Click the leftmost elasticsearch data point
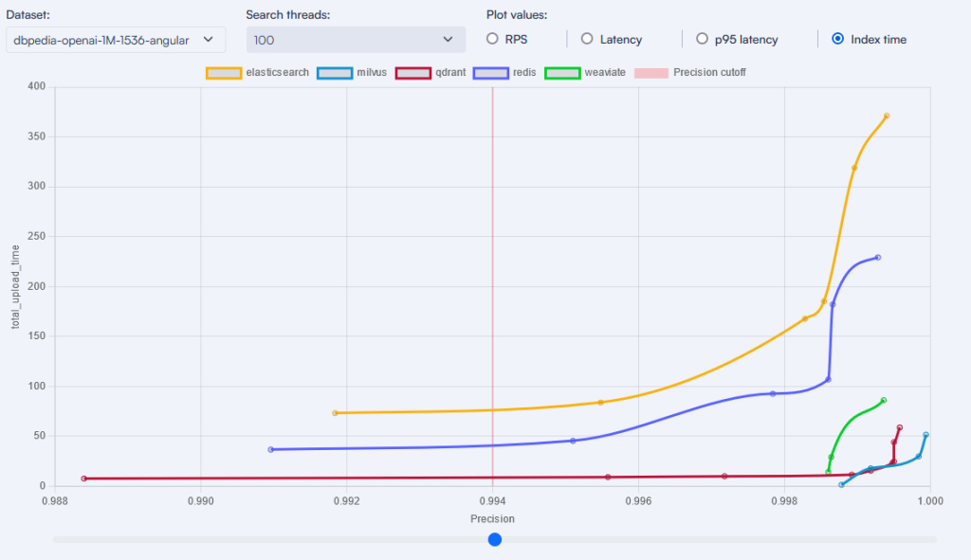971x560 pixels. (x=335, y=413)
